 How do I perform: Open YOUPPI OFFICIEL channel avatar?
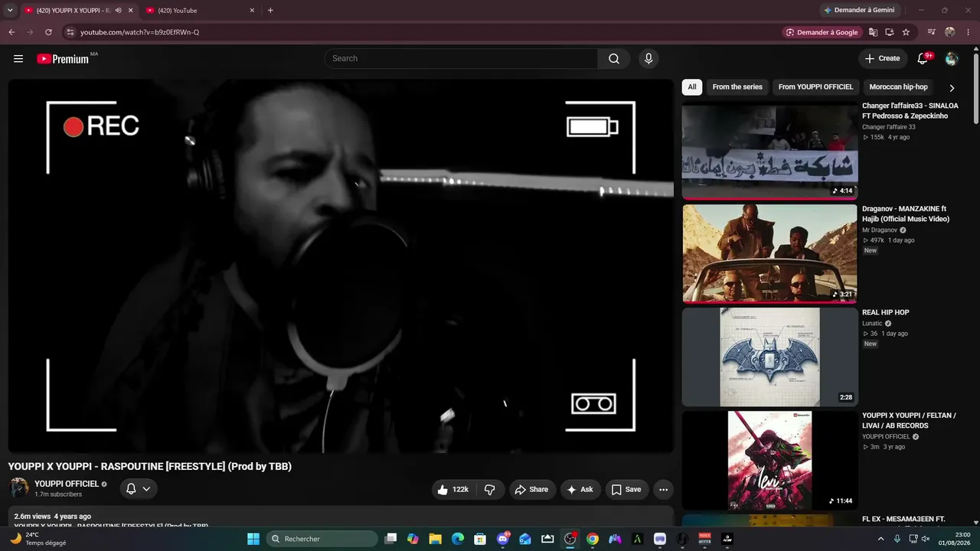(19, 488)
